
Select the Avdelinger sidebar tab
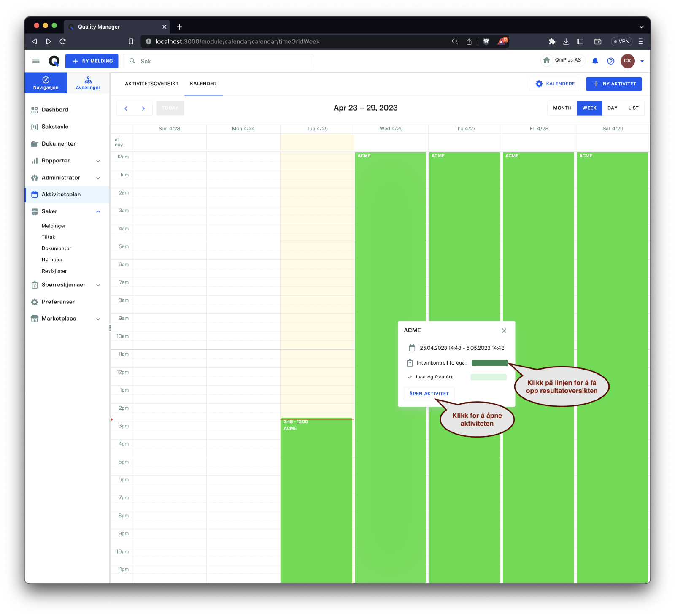click(x=88, y=83)
